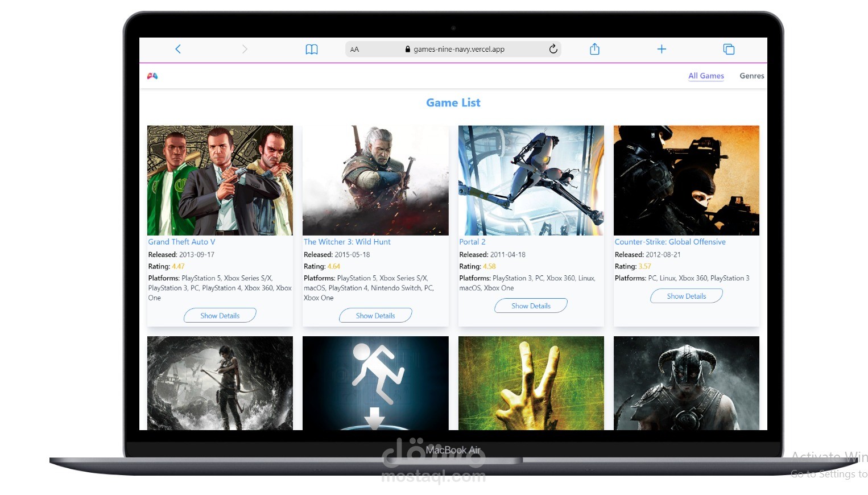Screen dimensions: 868x495
Task: Reload the page with the refresh icon
Action: [x=553, y=49]
